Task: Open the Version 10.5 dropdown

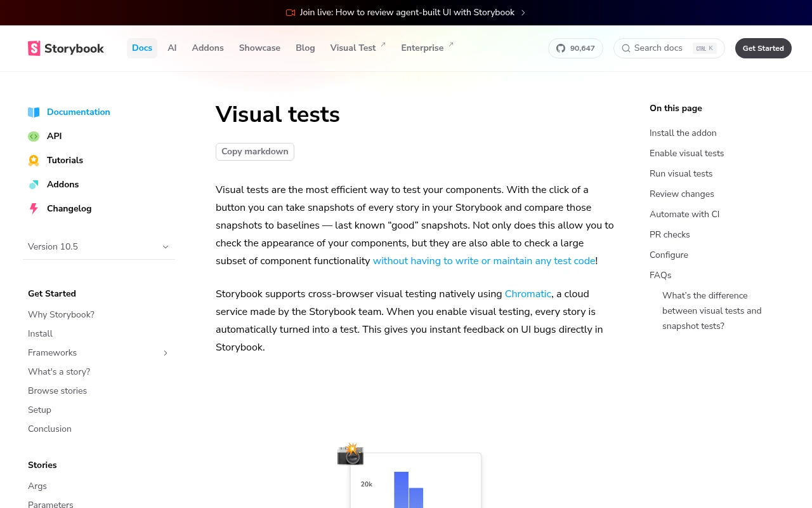Action: [x=99, y=246]
